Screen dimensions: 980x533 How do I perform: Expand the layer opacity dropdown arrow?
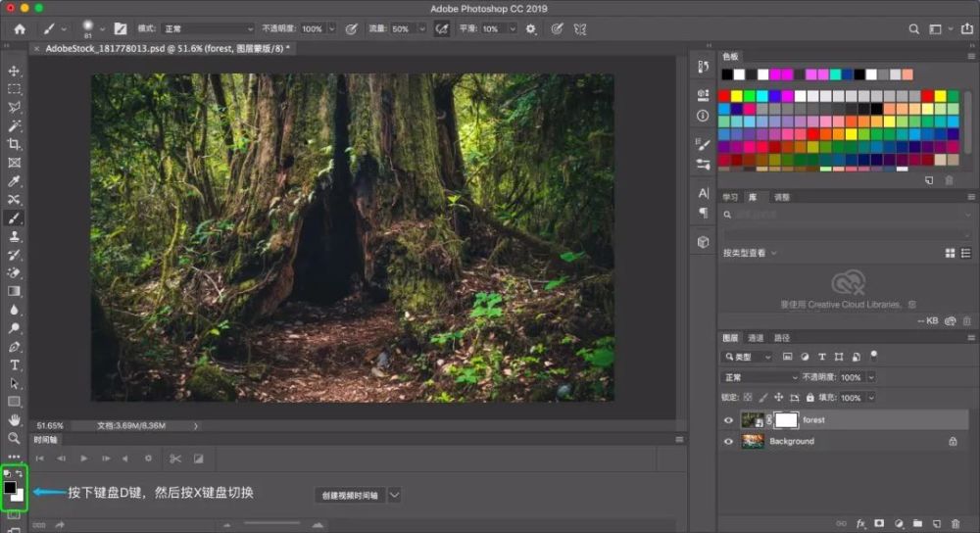[871, 377]
